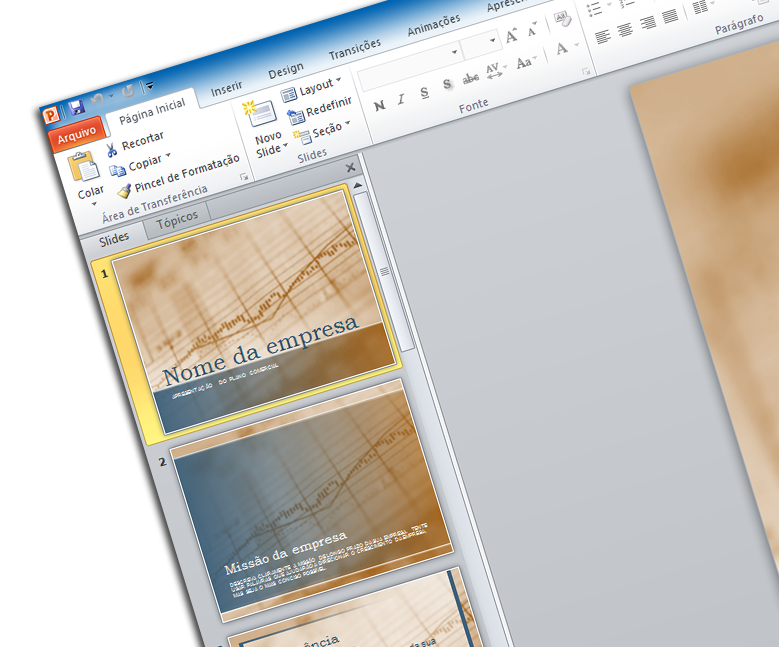The width and height of the screenshot is (779, 647).
Task: Click the Arquivo file button
Action: pyautogui.click(x=77, y=133)
